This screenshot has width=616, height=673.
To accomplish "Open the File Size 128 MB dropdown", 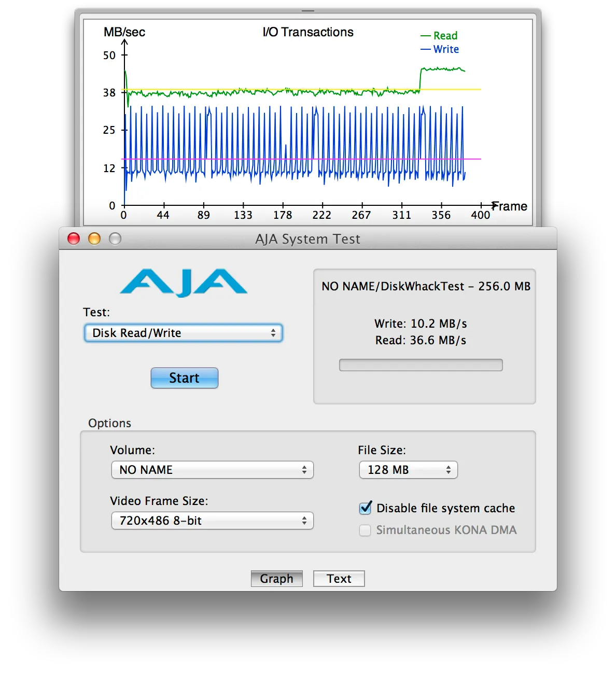I will [408, 470].
